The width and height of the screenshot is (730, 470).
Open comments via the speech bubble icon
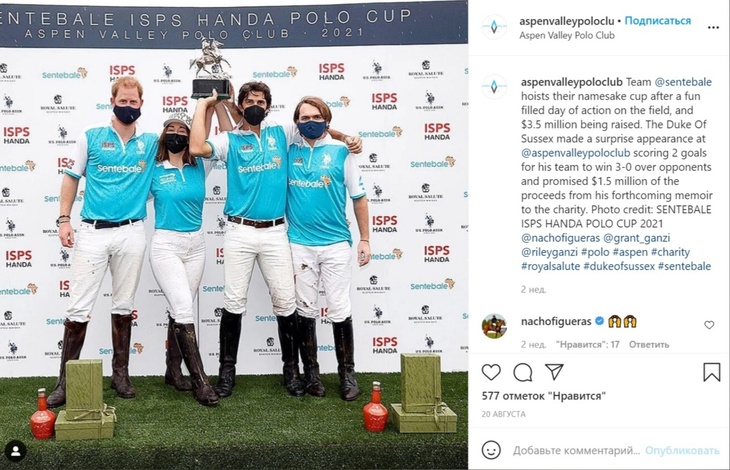pos(523,372)
